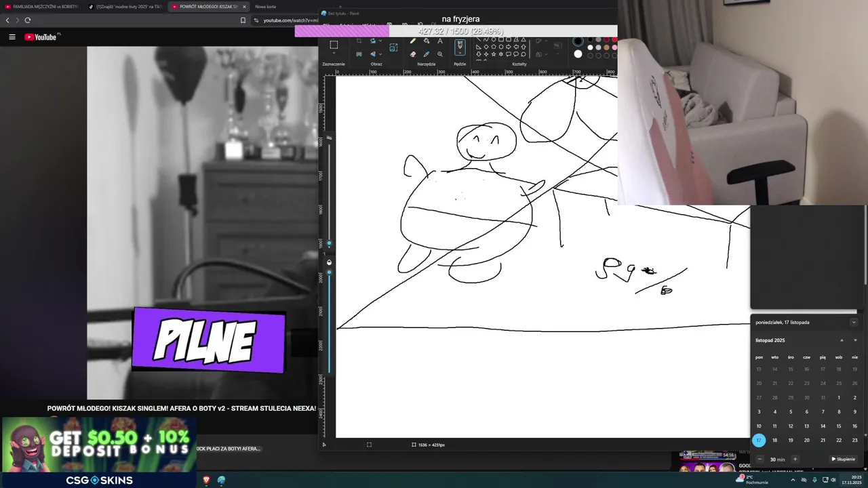Click the CSG Skins deposit bonus banner
The image size is (868, 488).
point(99,452)
